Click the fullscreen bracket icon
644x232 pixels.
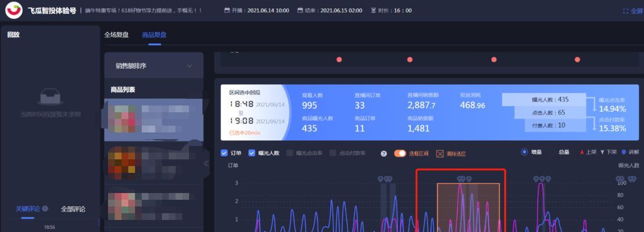625,11
